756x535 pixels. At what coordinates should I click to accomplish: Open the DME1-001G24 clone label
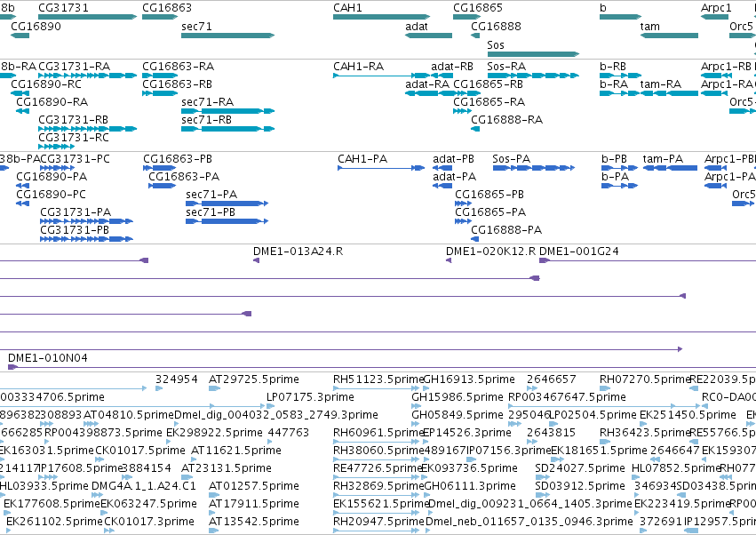tap(578, 251)
